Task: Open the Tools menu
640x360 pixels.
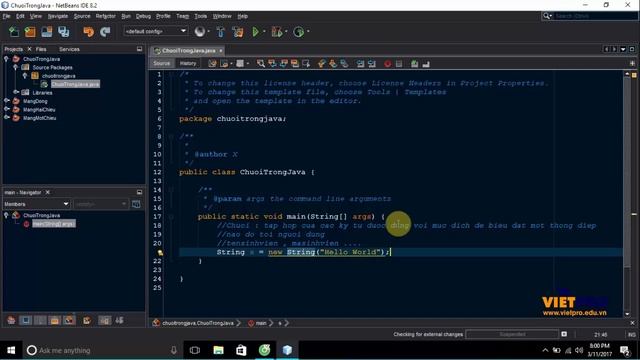Action: click(200, 16)
